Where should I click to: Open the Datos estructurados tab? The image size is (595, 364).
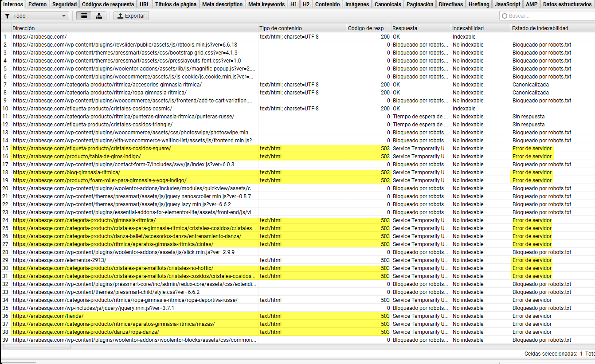[x=567, y=4]
